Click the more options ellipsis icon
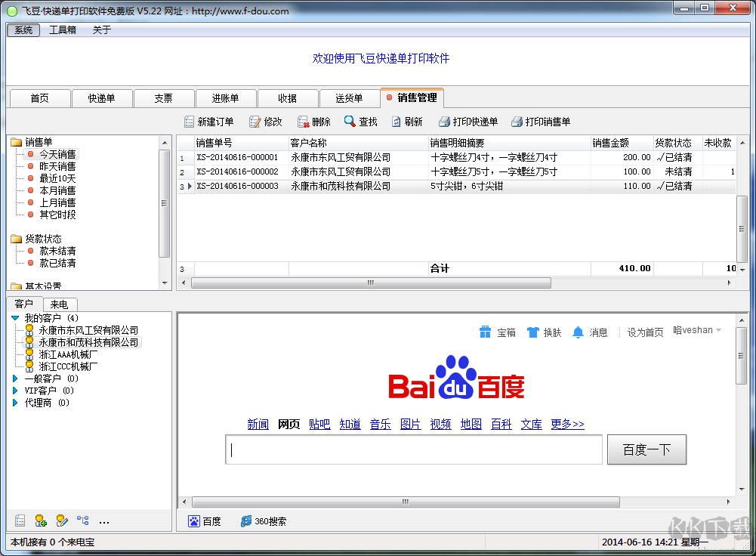This screenshot has width=756, height=556. coord(103,522)
